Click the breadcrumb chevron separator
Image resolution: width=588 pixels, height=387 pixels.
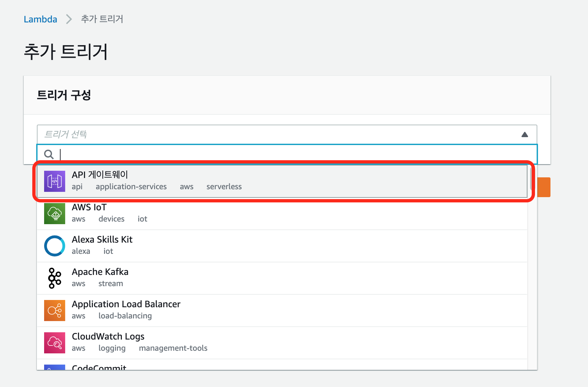pos(69,19)
